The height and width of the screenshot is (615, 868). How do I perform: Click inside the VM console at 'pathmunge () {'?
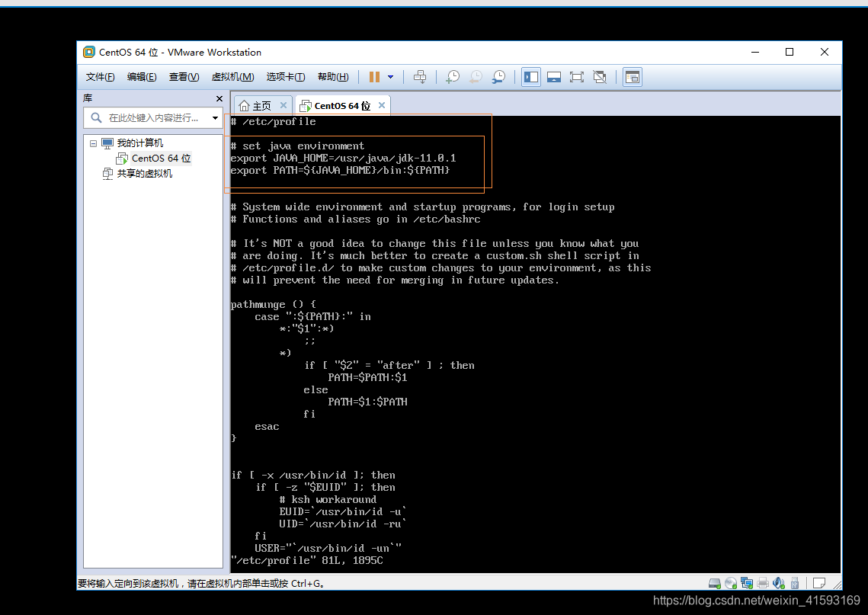point(274,305)
